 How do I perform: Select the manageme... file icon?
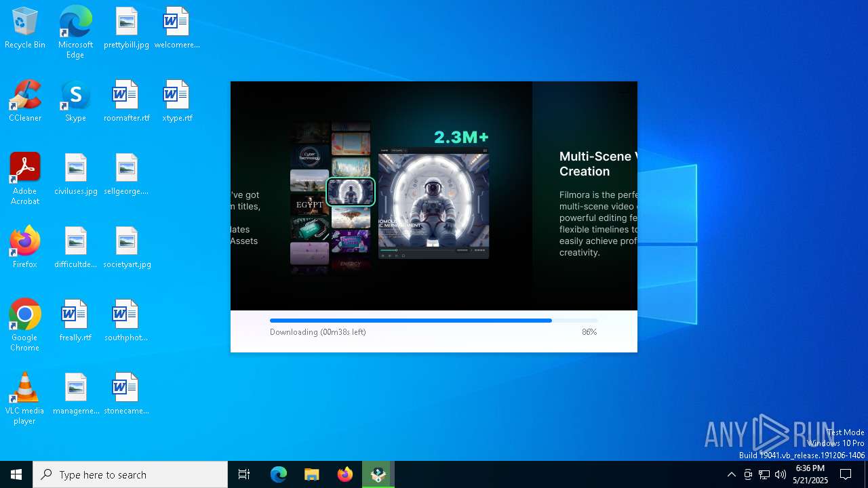point(75,394)
